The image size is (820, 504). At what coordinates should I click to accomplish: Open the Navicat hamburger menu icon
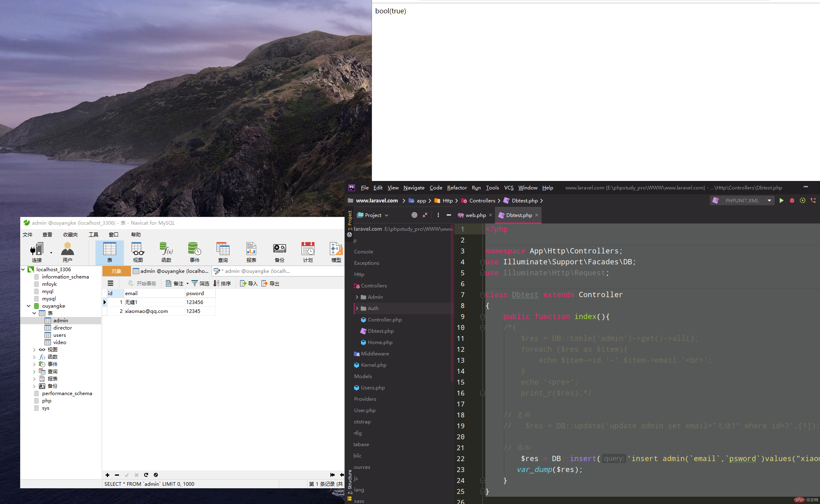(110, 283)
